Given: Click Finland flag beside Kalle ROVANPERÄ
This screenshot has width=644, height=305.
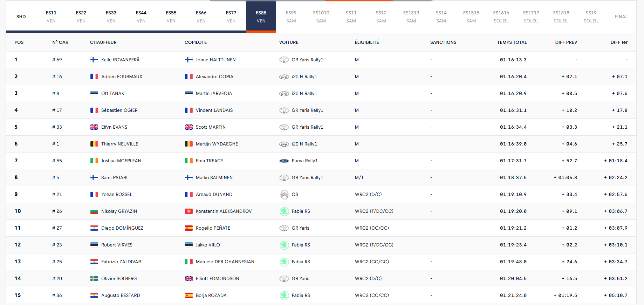Looking at the screenshot, I should pos(94,60).
